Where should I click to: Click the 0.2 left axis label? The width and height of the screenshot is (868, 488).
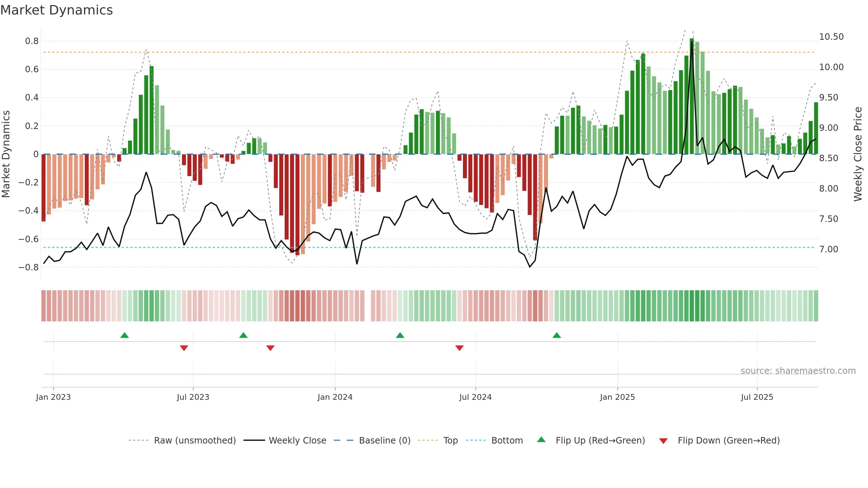(32, 126)
